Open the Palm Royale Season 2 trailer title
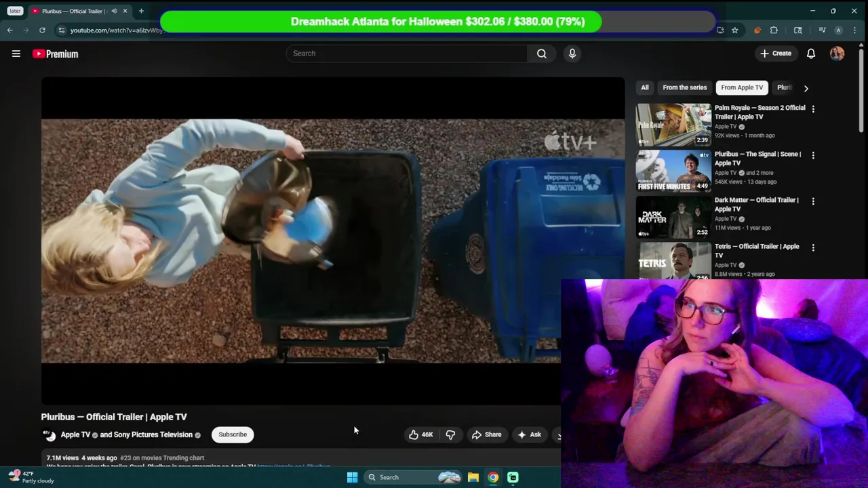This screenshot has width=868, height=488. point(760,112)
